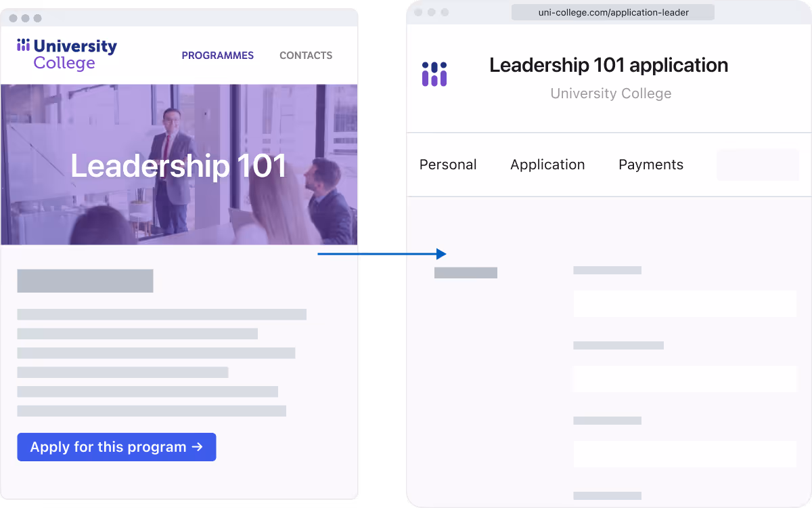Click the first form input field

(x=685, y=304)
